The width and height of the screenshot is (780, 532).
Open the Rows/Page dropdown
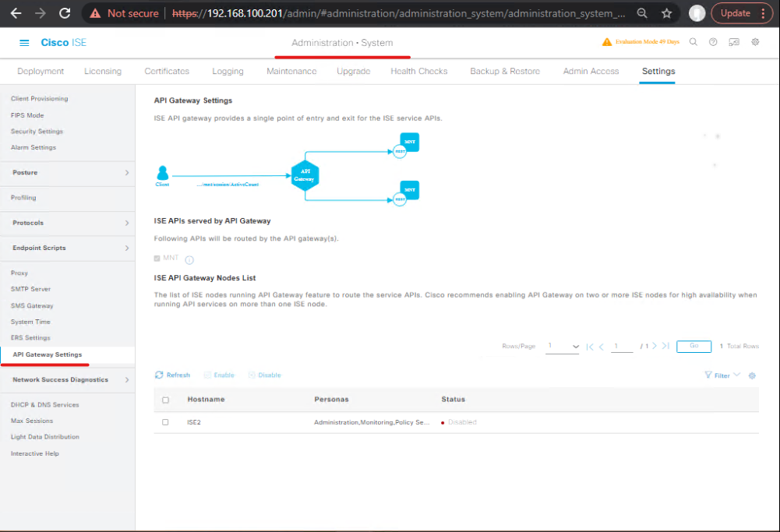pyautogui.click(x=562, y=346)
